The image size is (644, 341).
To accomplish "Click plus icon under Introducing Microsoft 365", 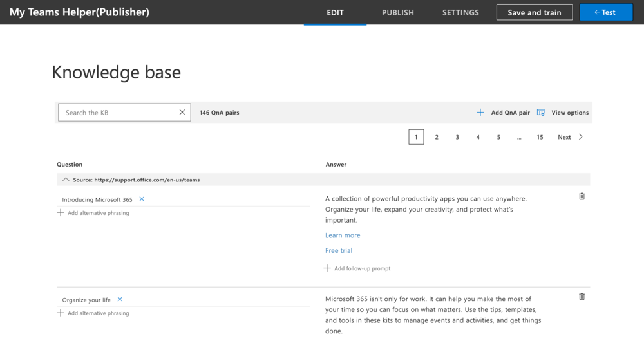I will point(61,212).
